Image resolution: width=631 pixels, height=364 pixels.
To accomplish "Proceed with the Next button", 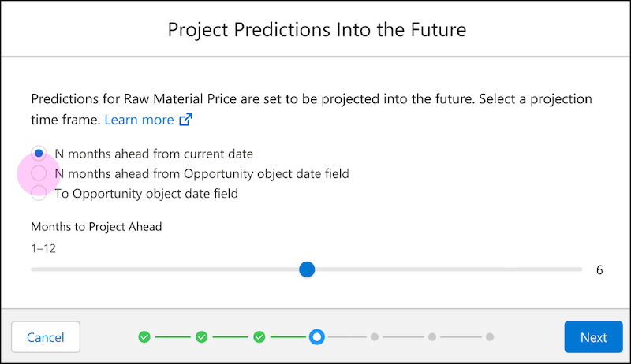I will click(594, 337).
